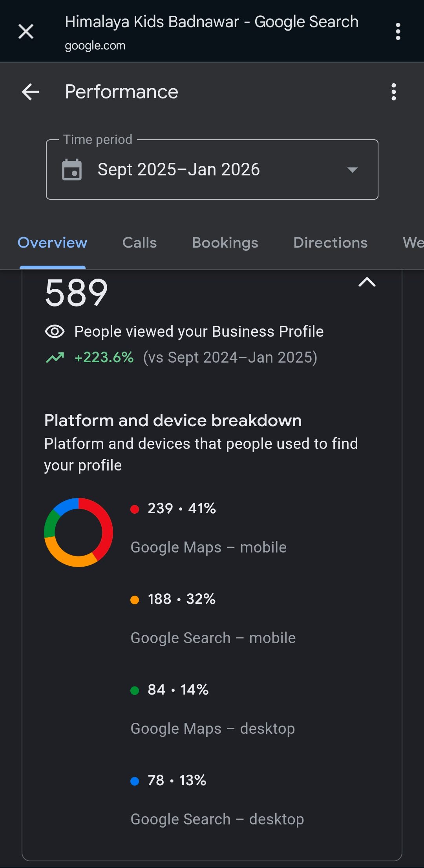Open the Bookings tab
The height and width of the screenshot is (868, 424).
(x=225, y=243)
